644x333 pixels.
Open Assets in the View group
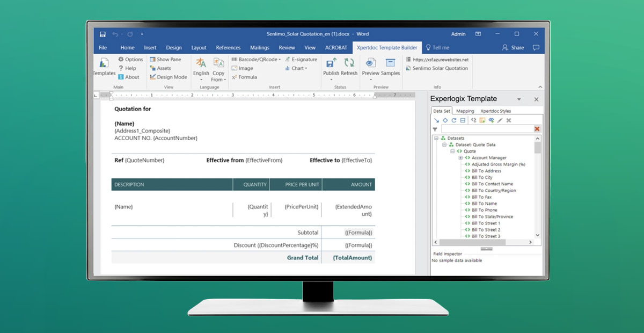(x=160, y=68)
